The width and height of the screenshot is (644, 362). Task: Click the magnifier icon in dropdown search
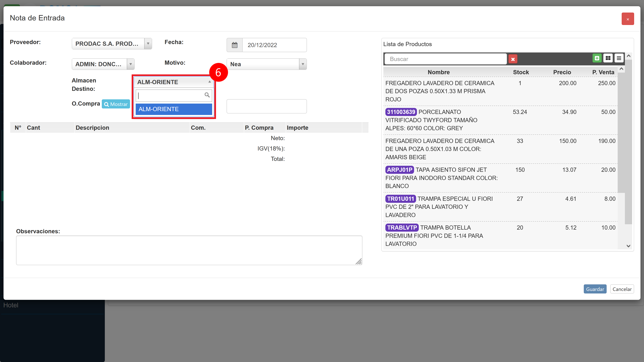coord(207,95)
